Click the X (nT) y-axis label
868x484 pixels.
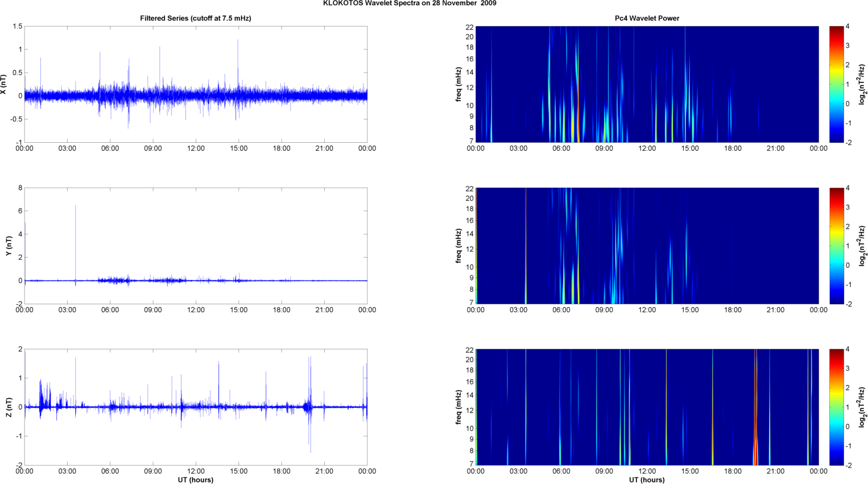4,84
